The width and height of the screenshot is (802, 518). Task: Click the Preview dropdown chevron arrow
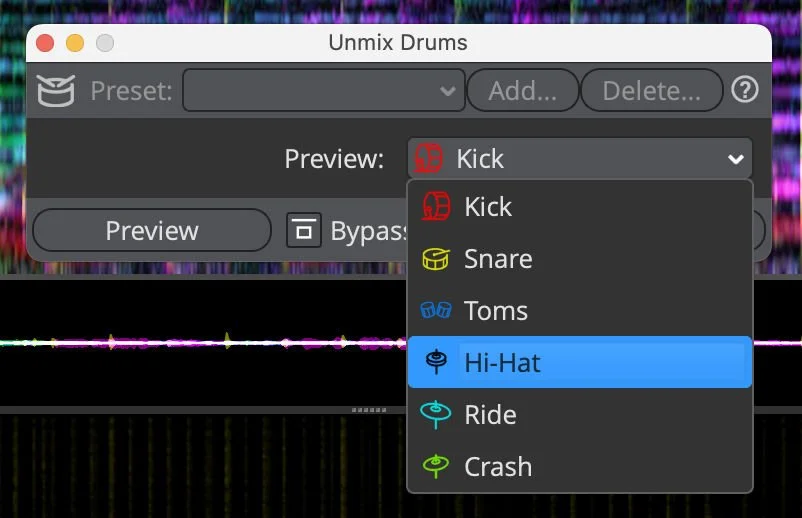[x=736, y=160]
